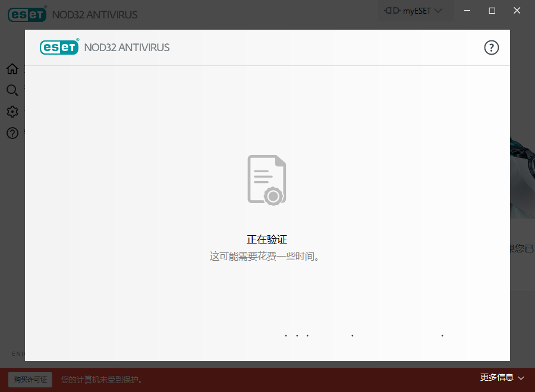The width and height of the screenshot is (535, 392).
Task: Open computer scan via magnifier sidebar icon
Action: (x=12, y=90)
